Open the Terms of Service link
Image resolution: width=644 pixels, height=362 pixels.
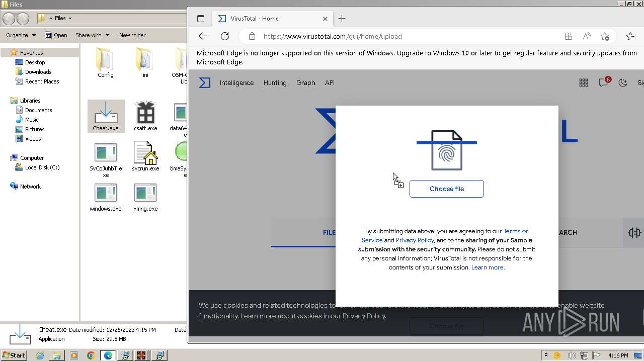coord(515,231)
